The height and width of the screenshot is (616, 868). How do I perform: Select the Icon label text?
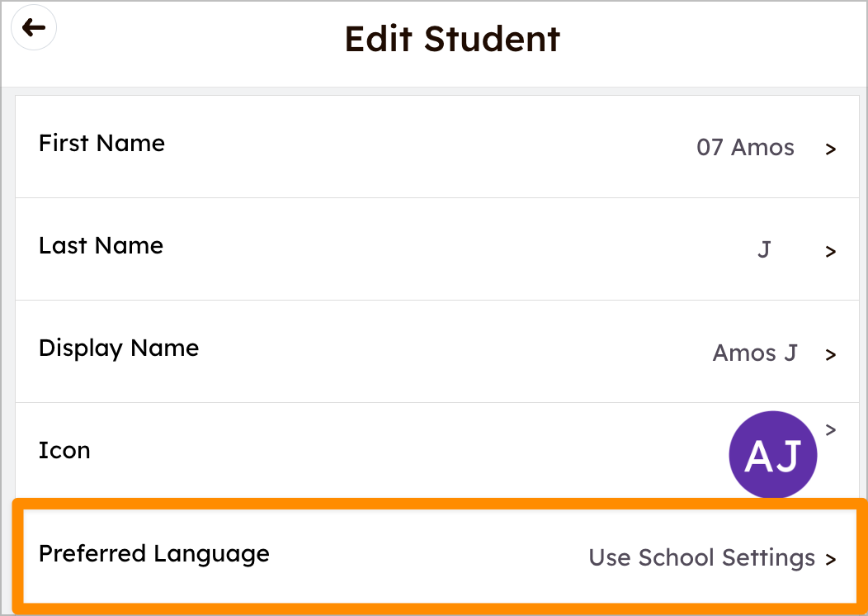(64, 451)
